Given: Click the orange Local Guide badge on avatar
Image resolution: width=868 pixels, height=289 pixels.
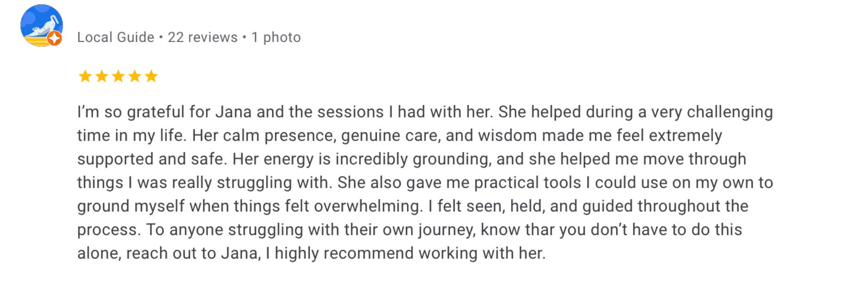Looking at the screenshot, I should [55, 38].
